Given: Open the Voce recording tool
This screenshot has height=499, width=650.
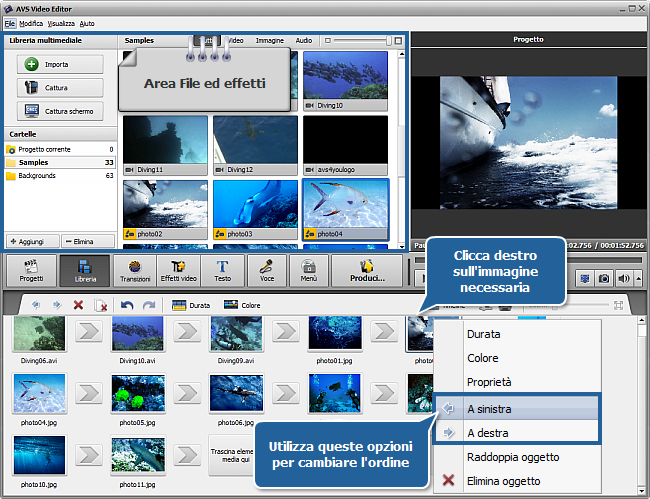Looking at the screenshot, I should pos(267,271).
